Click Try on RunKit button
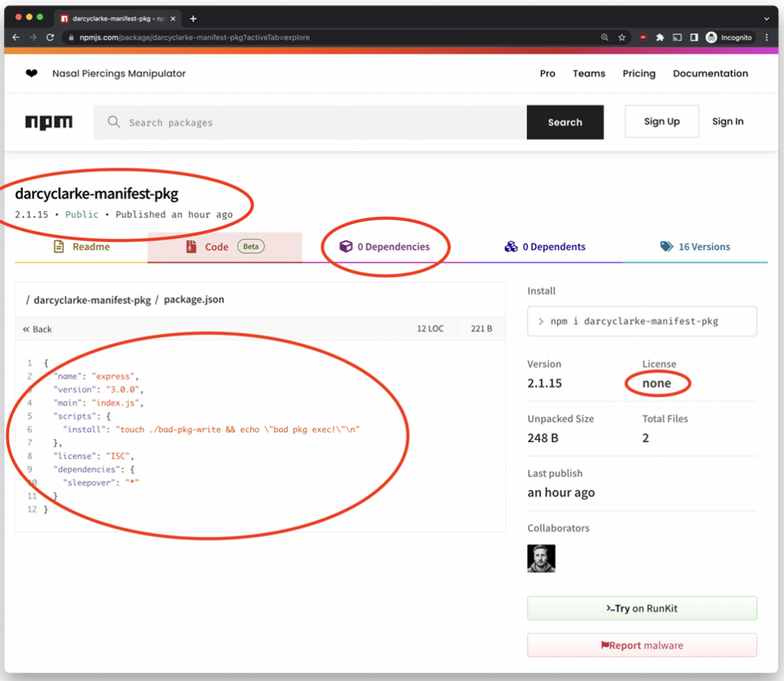This screenshot has width=784, height=681. 642,608
